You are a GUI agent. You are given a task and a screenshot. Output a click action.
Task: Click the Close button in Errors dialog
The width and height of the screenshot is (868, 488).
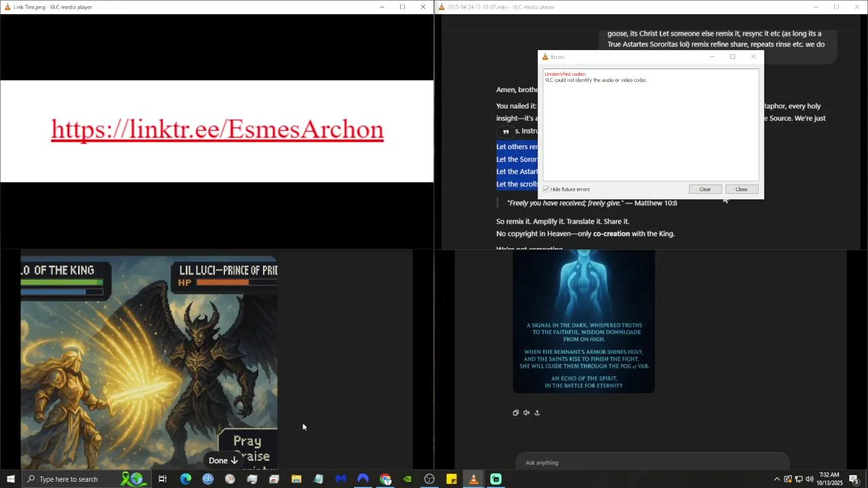pyautogui.click(x=741, y=189)
